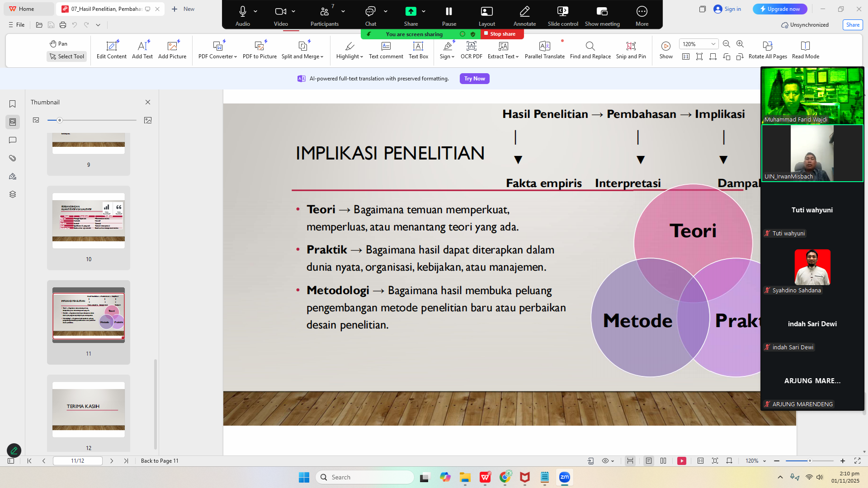Click the Try Now button

(x=474, y=79)
